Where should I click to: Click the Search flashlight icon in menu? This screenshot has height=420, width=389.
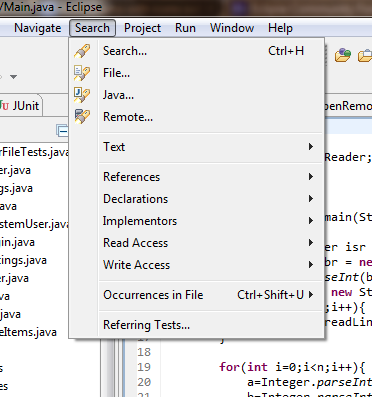[82, 51]
